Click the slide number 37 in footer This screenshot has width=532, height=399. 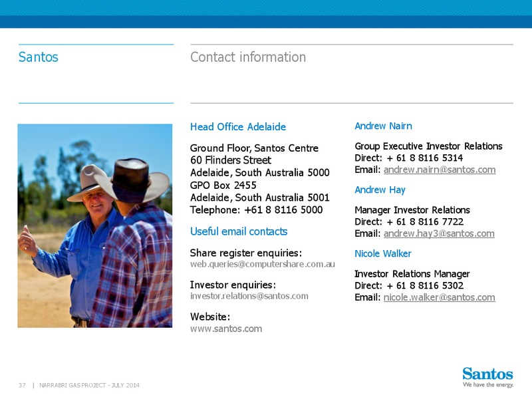pos(22,385)
